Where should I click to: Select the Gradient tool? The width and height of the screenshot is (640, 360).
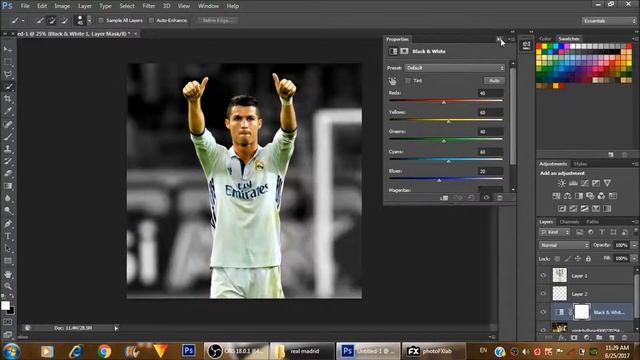[x=8, y=186]
